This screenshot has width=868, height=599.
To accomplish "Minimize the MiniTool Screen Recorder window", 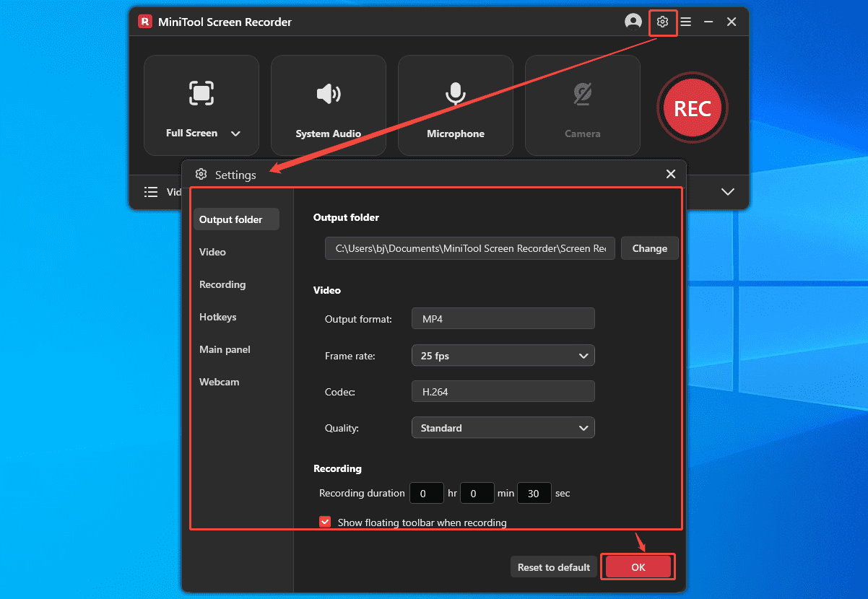I will click(x=708, y=22).
